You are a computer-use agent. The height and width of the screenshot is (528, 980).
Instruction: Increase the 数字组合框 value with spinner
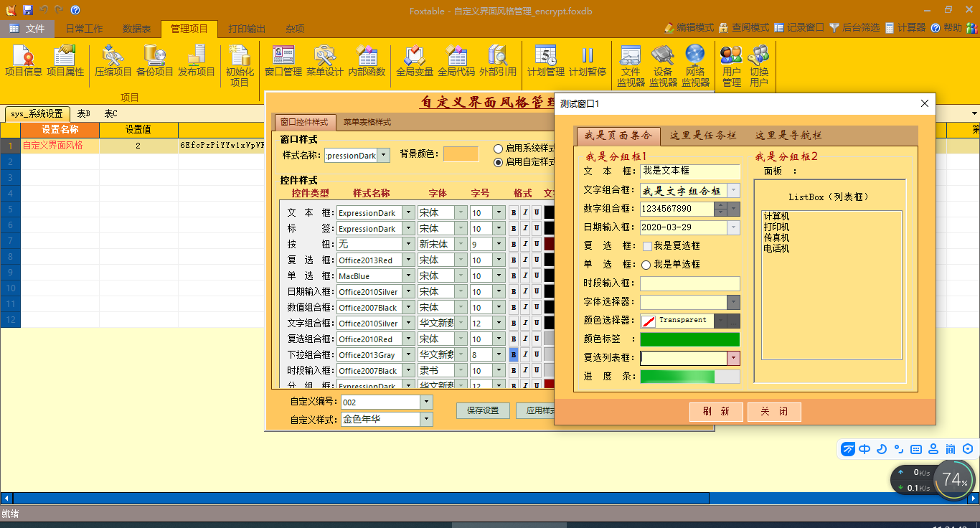coord(721,205)
